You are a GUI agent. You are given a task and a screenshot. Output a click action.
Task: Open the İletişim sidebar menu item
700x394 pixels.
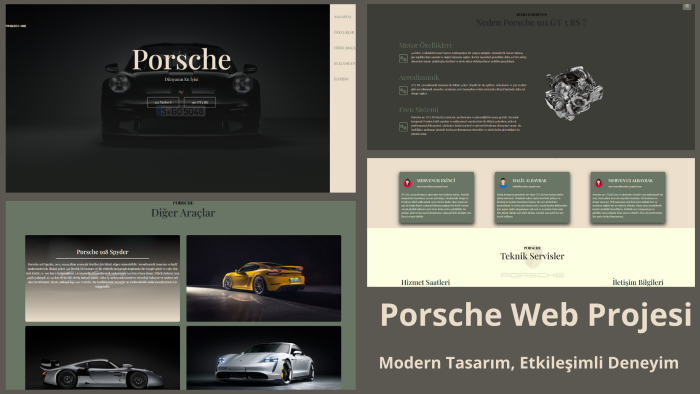coord(342,79)
